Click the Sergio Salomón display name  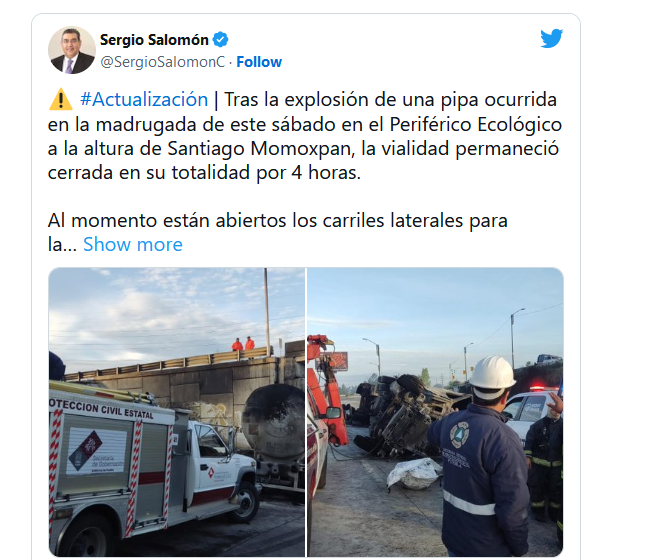click(x=154, y=40)
